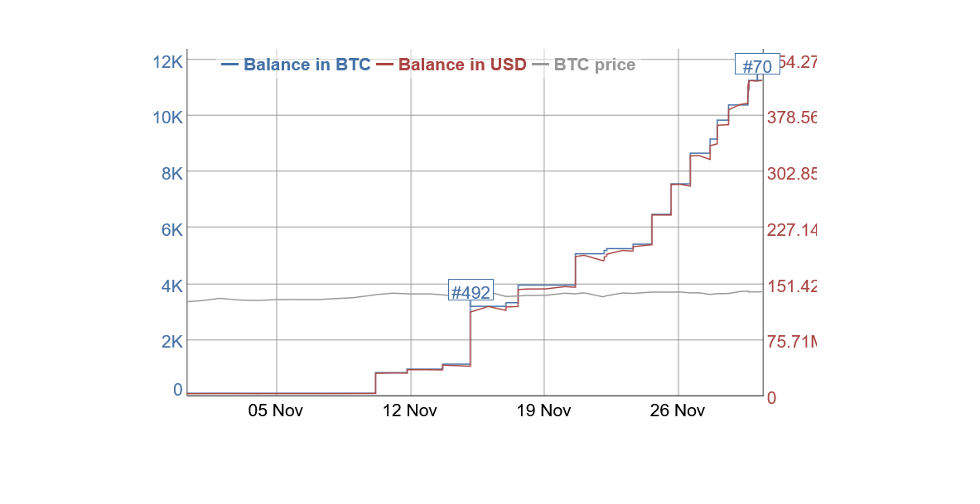Select the #70 annotation marker
This screenshot has height=504, width=980.
coord(757,66)
